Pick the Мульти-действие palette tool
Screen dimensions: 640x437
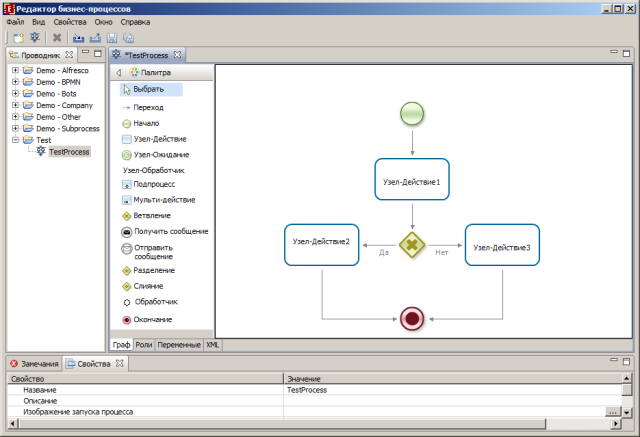tap(165, 199)
